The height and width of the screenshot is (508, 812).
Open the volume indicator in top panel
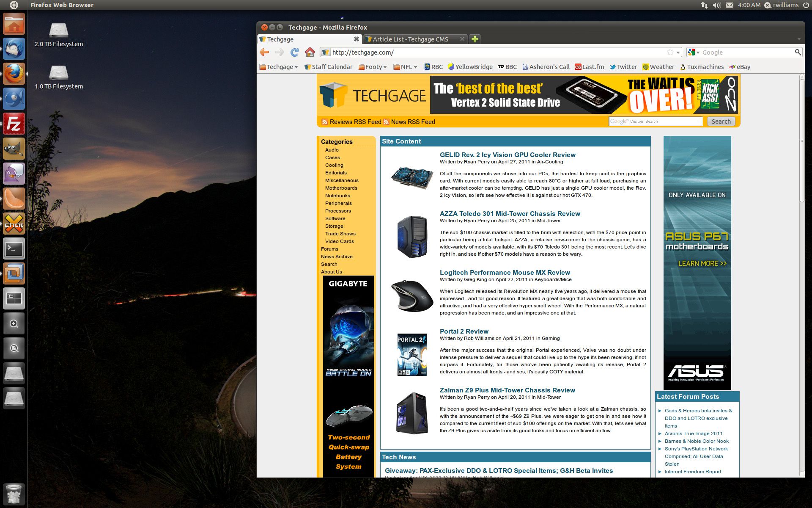coord(716,5)
